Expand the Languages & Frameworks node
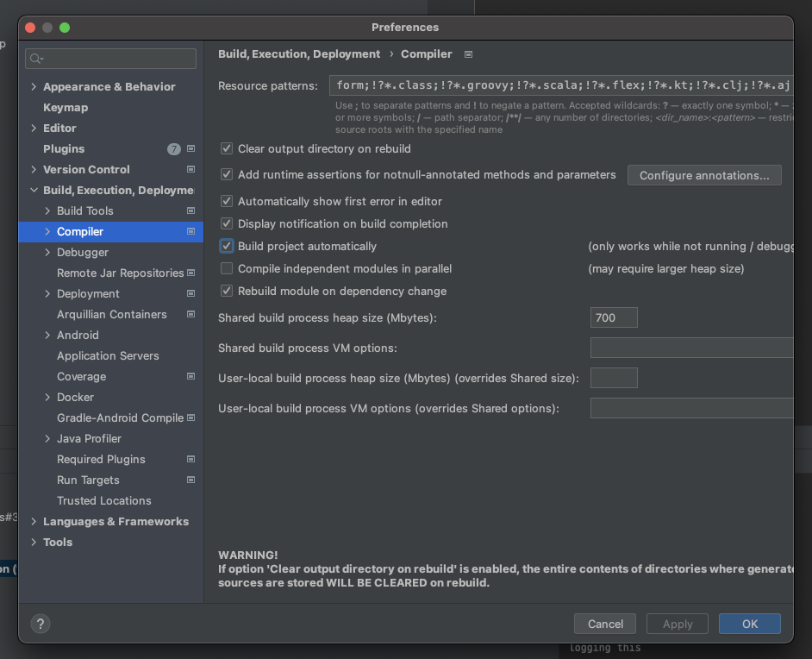812x659 pixels. pos(34,522)
